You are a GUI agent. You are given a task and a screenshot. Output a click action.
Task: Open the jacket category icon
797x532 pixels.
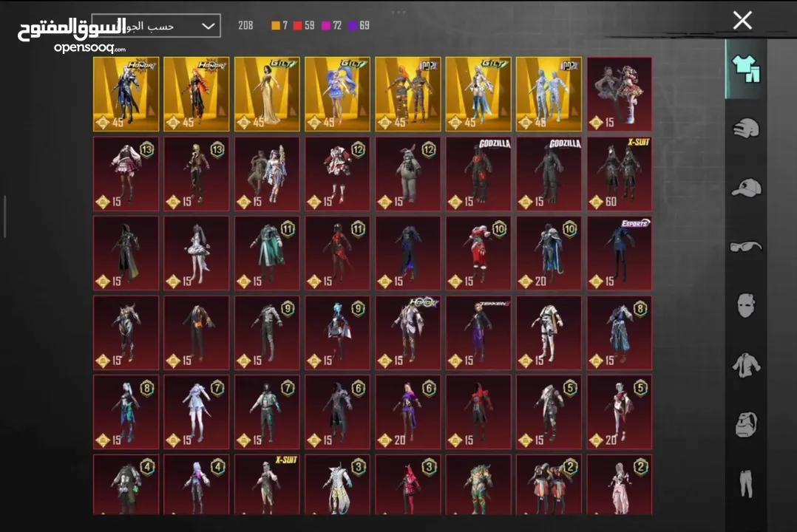pos(746,365)
